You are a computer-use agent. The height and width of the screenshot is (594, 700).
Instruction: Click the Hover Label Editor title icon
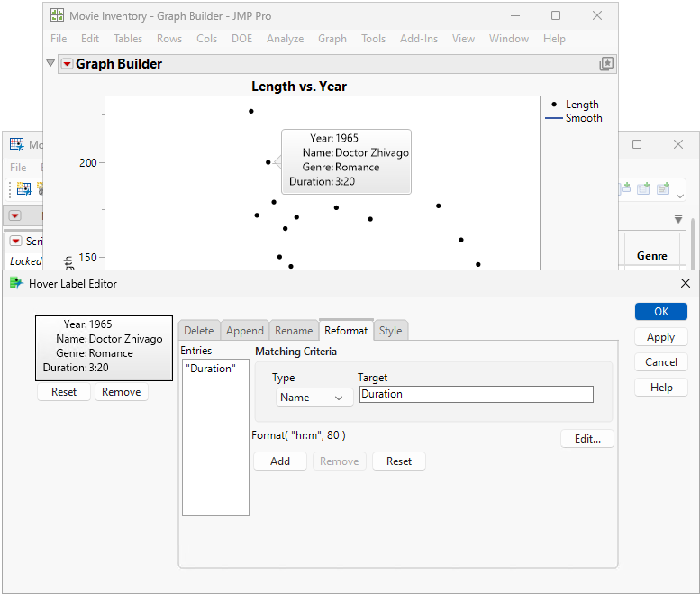point(15,283)
